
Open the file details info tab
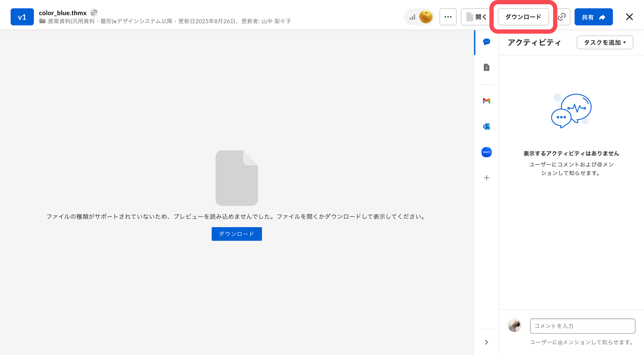click(x=486, y=67)
